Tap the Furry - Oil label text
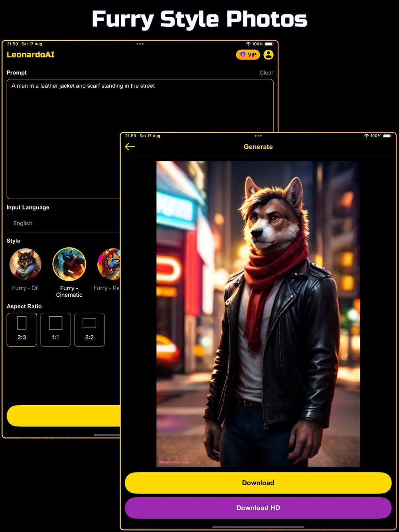The image size is (399, 532). (25, 288)
